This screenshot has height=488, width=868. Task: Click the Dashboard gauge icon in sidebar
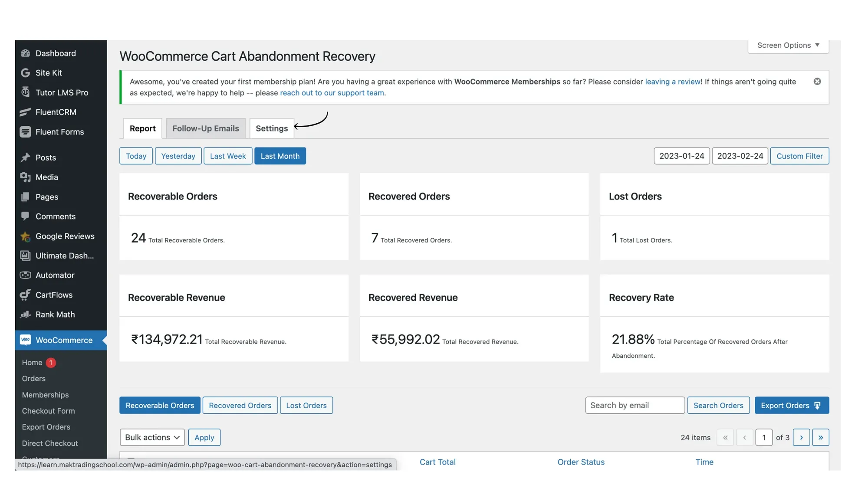[x=25, y=53]
